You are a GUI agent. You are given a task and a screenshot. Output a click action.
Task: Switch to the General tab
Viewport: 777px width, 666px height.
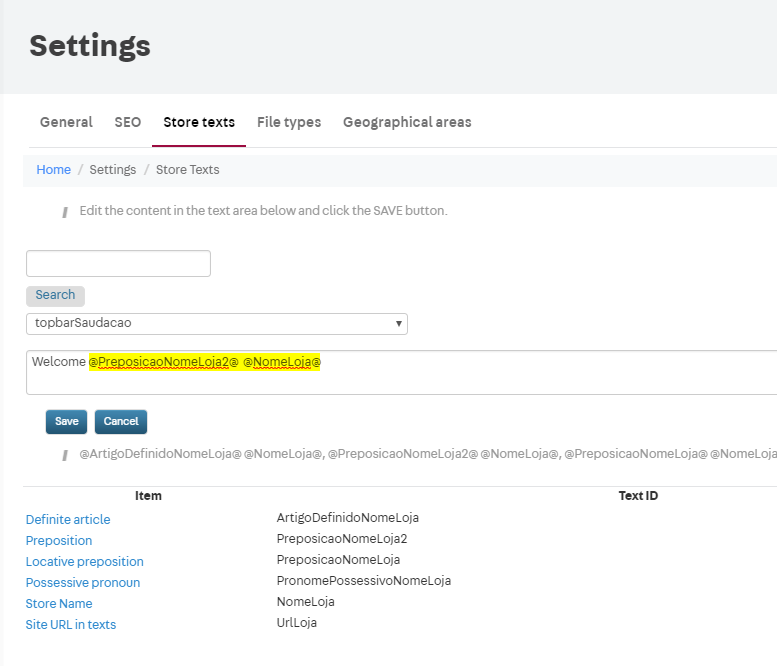pos(66,122)
